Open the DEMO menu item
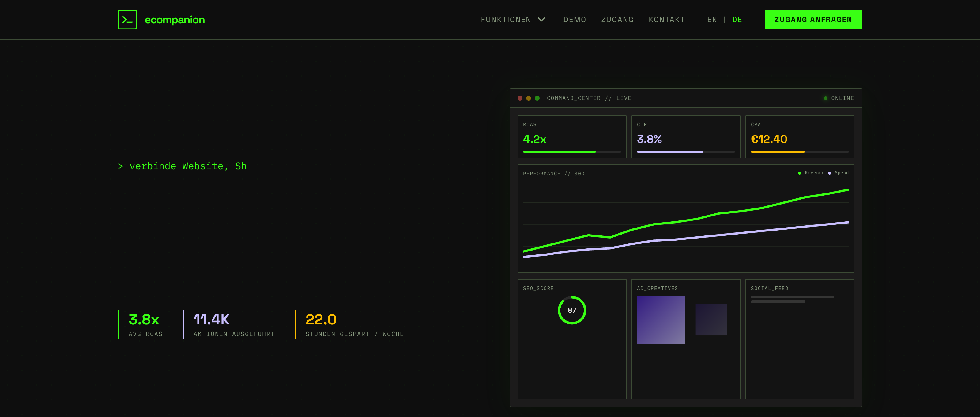 [575, 19]
